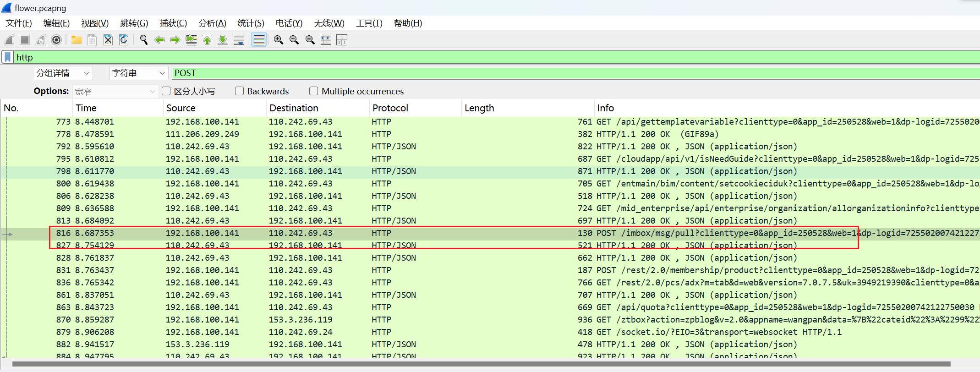Toggle the colorize packet list icon
This screenshot has width=980, height=372.
pyautogui.click(x=259, y=40)
